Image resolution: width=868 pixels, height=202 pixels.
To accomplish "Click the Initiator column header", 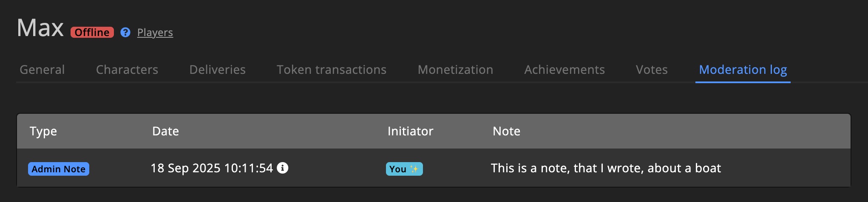I will coord(410,131).
